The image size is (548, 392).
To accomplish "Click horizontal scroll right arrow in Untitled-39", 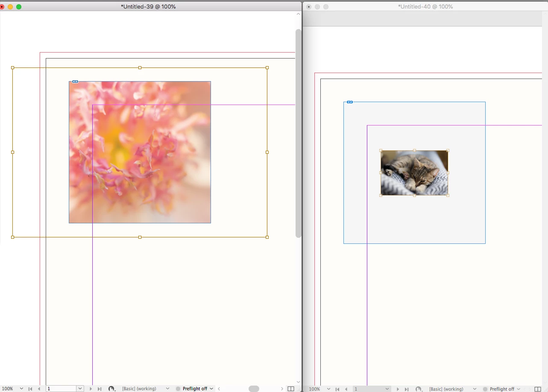I will point(282,389).
